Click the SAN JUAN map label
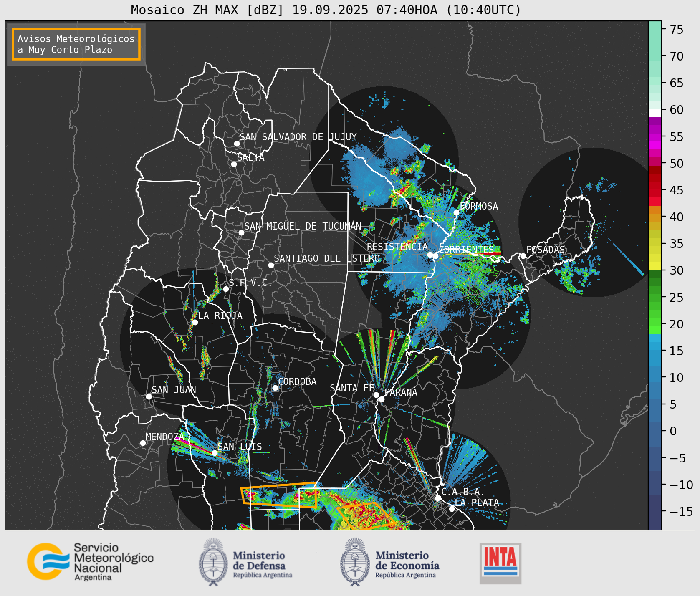Screen dimensions: 700x596 (174, 390)
